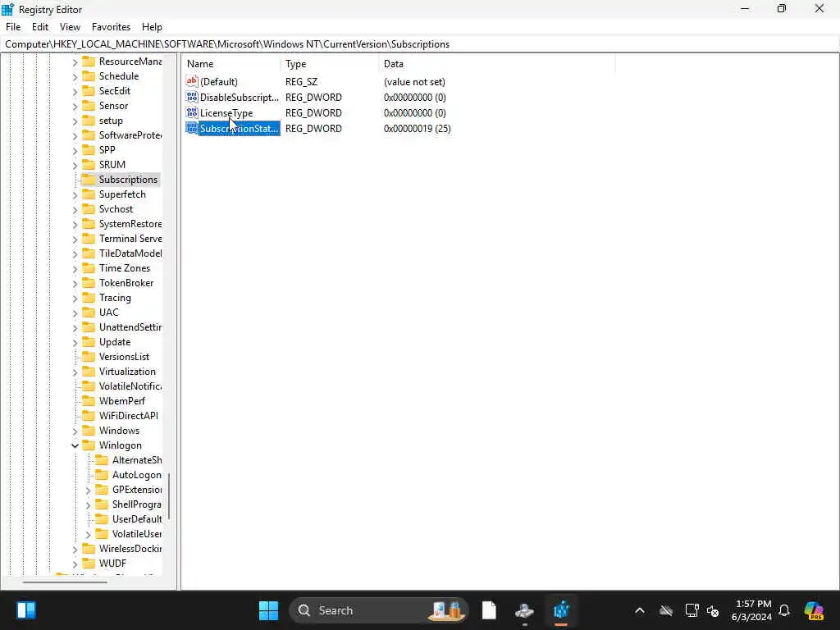
Task: Expand the SPP key
Action: pyautogui.click(x=75, y=151)
